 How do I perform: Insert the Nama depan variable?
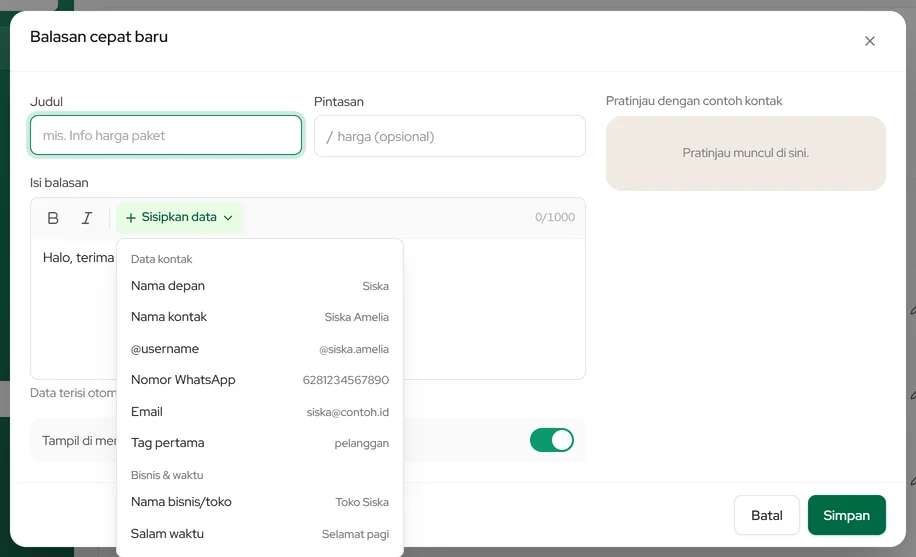(x=260, y=286)
